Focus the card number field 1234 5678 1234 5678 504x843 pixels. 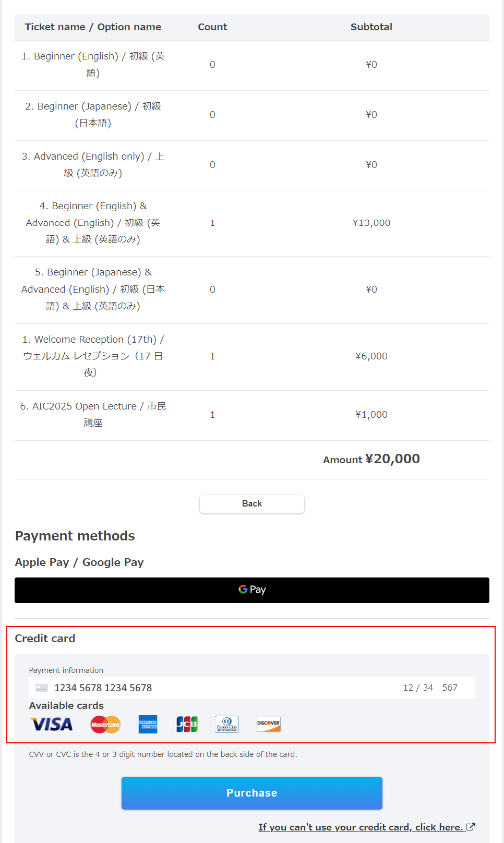click(x=103, y=688)
